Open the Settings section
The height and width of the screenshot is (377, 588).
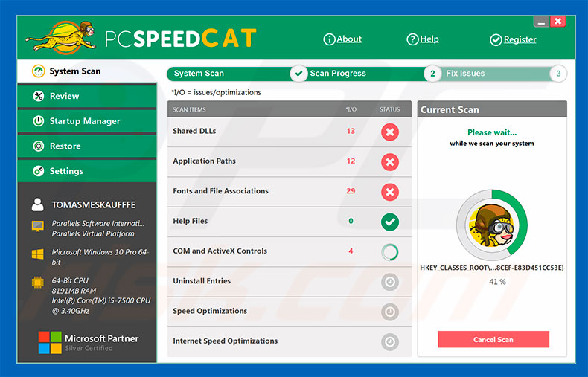[87, 171]
